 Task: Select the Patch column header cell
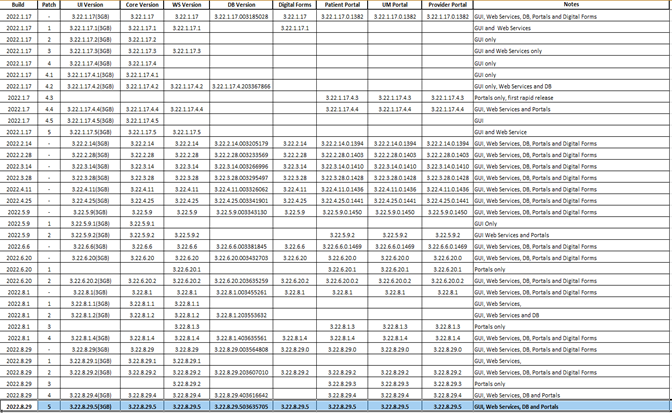(49, 5)
